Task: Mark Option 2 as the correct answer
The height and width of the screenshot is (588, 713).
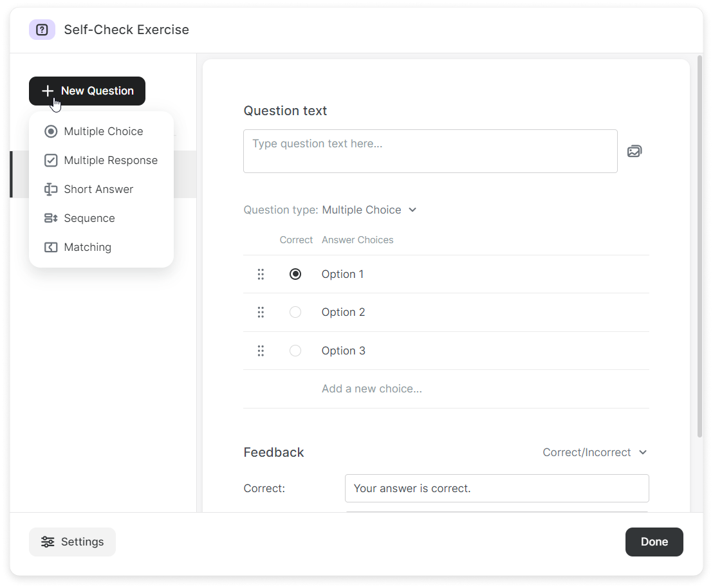Action: click(295, 313)
